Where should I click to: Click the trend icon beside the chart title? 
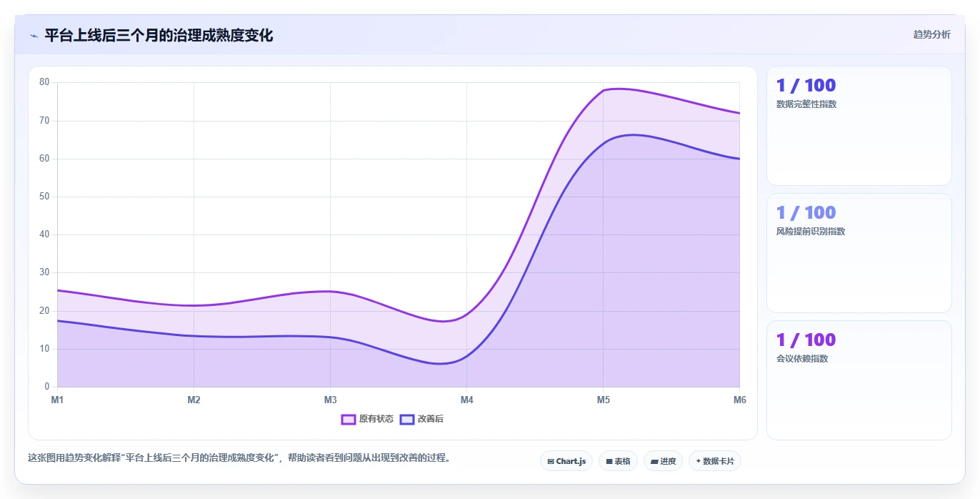tap(34, 36)
